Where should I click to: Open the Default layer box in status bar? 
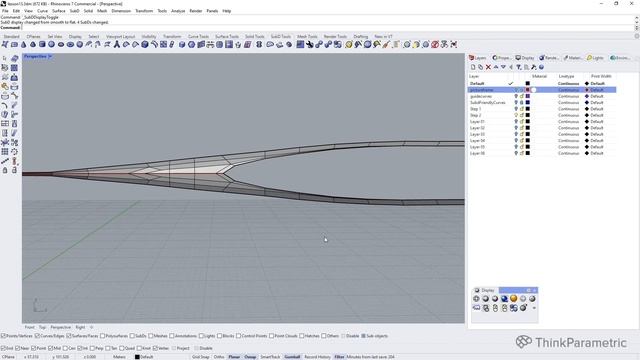(x=144, y=357)
